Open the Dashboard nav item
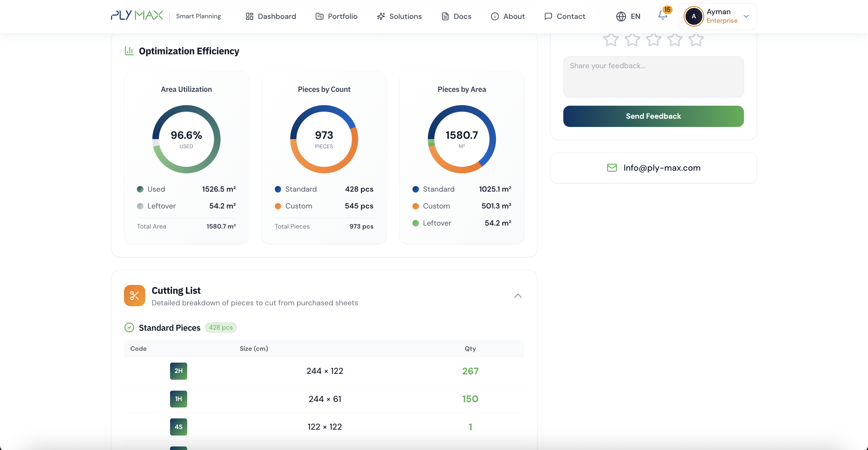 [x=270, y=17]
